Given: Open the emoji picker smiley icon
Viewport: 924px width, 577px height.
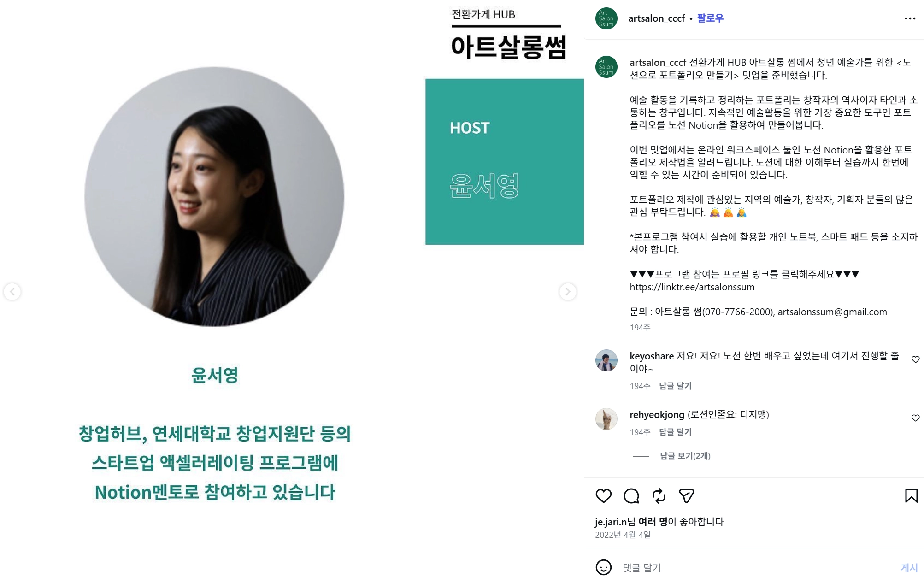Looking at the screenshot, I should pos(603,567).
